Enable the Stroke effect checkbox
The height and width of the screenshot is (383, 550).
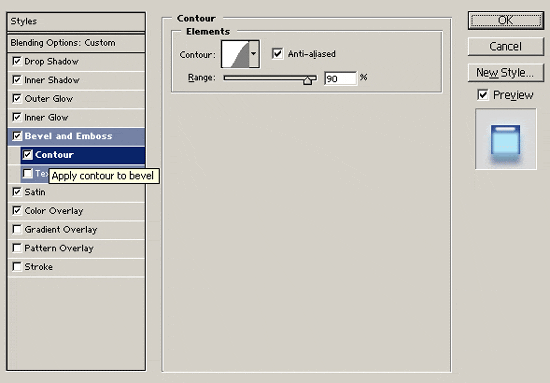(x=16, y=267)
